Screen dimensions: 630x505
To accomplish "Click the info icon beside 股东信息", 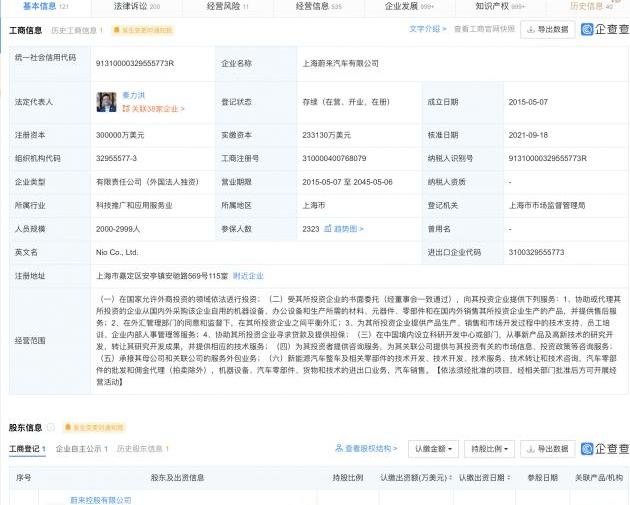I will pyautogui.click(x=51, y=427).
